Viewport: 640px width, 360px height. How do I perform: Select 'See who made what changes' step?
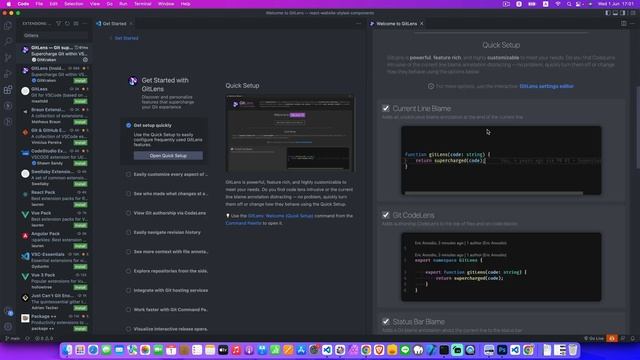pyautogui.click(x=167, y=193)
